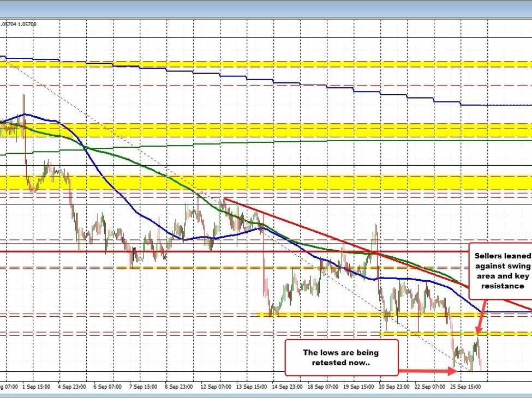This screenshot has width=532, height=398.
Task: Select the 6 Sep 07:00 axis label
Action: click(x=108, y=387)
